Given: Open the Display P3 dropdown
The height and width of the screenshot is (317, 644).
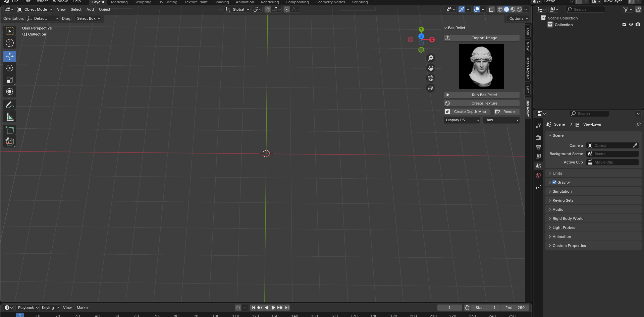Looking at the screenshot, I should (x=462, y=120).
